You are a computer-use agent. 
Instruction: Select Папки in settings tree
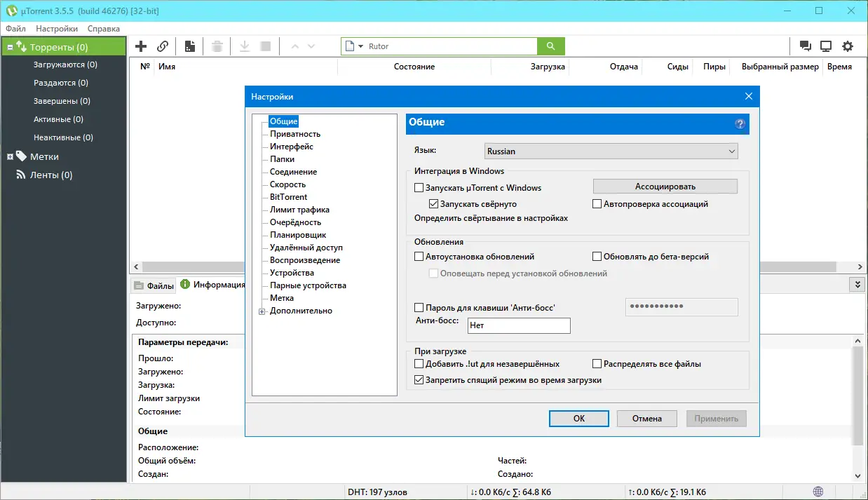(x=283, y=159)
